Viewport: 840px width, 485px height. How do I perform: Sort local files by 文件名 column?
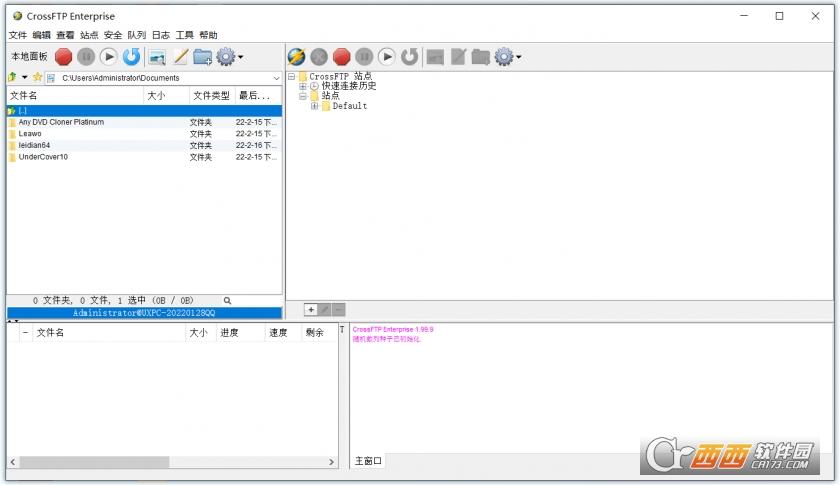click(x=75, y=95)
